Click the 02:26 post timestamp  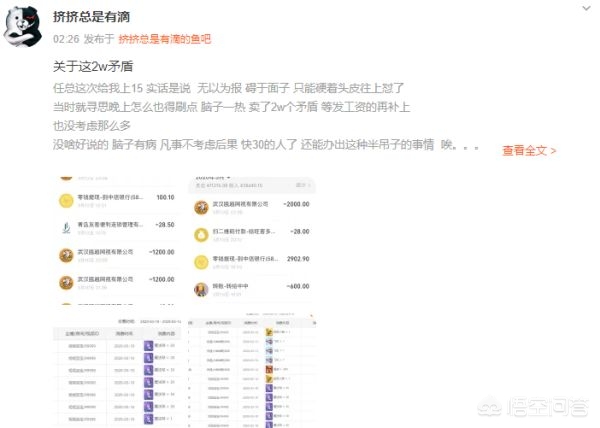tap(66, 39)
